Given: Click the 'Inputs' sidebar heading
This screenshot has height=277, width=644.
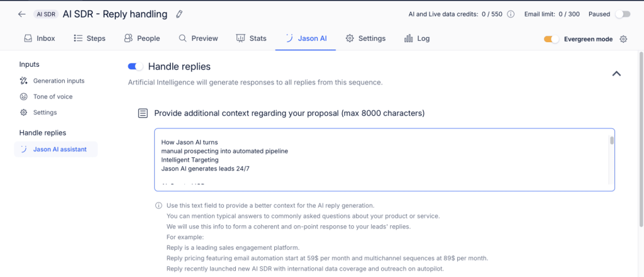Looking at the screenshot, I should tap(29, 64).
